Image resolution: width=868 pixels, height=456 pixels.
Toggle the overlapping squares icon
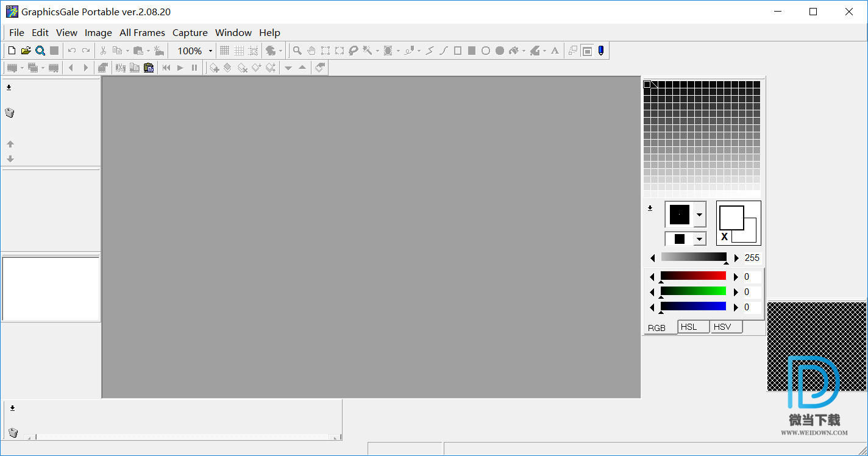[x=573, y=51]
